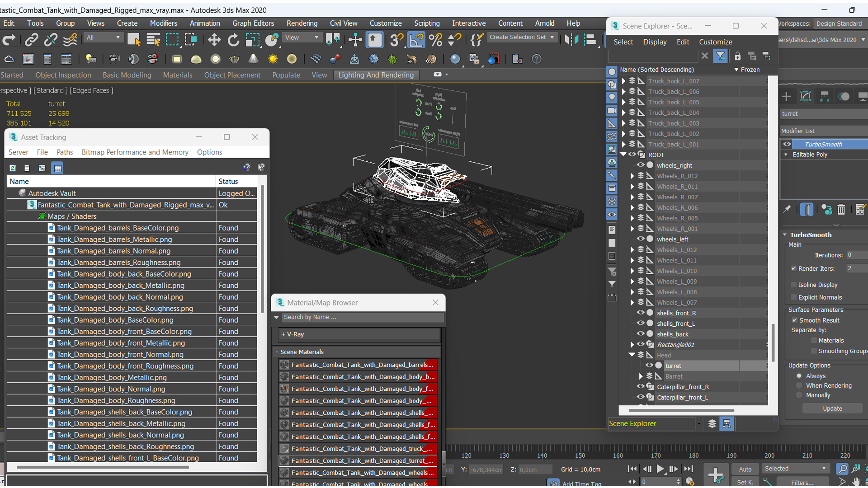
Task: Toggle Explicit Normals checkbox
Action: (x=794, y=297)
